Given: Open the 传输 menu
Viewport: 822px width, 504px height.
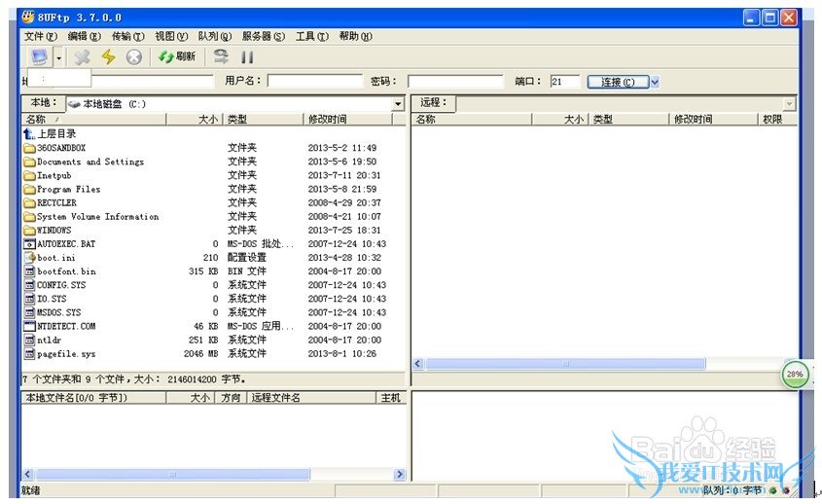Looking at the screenshot, I should point(127,36).
